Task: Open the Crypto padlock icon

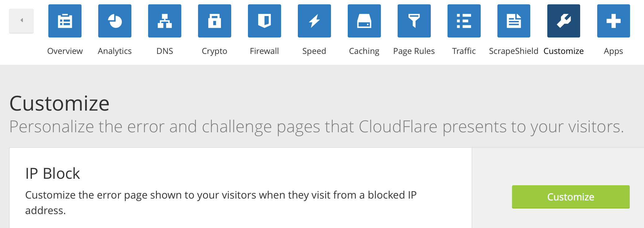Action: [214, 21]
